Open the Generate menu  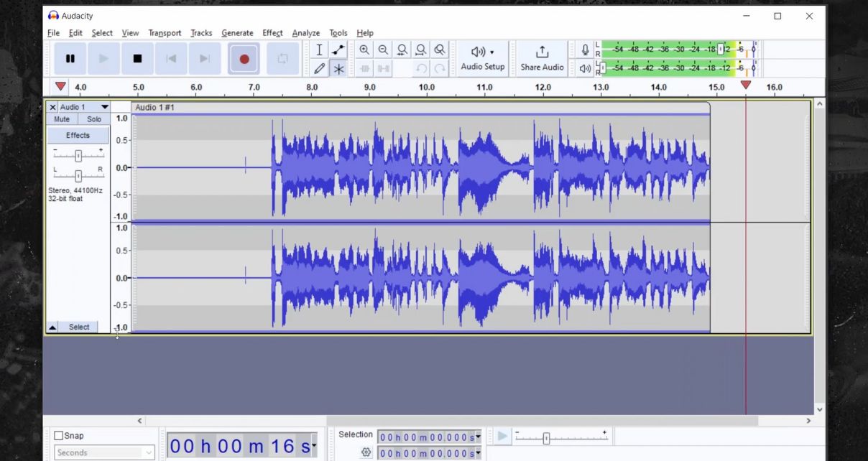tap(237, 33)
